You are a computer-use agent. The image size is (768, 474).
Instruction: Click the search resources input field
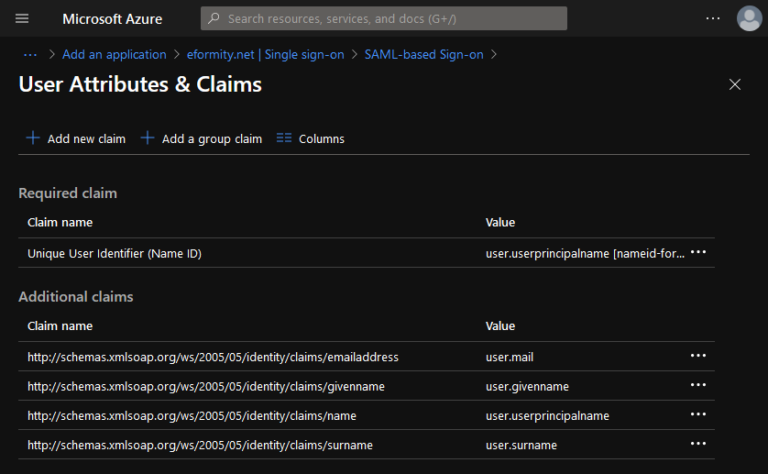click(390, 19)
